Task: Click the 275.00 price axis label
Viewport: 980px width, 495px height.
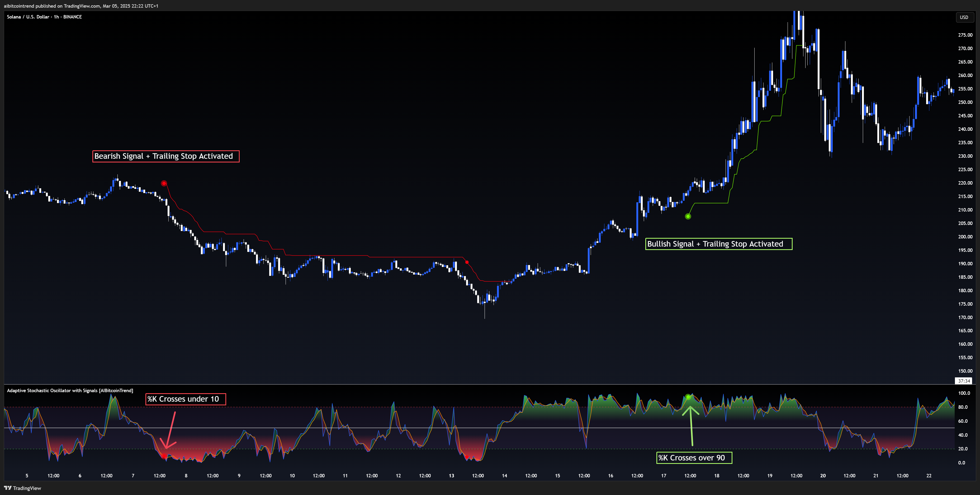Action: coord(965,35)
